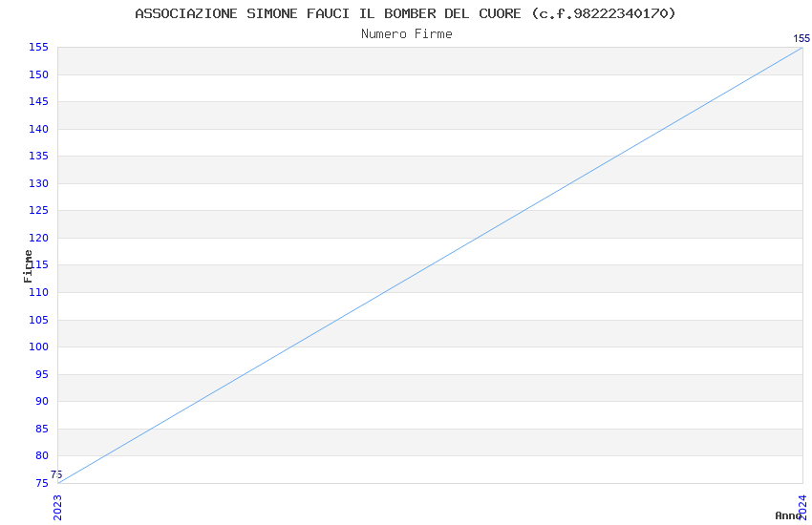Screen dimensions: 812x525
Task: Click the y-axis label 90
Action: pyautogui.click(x=42, y=401)
